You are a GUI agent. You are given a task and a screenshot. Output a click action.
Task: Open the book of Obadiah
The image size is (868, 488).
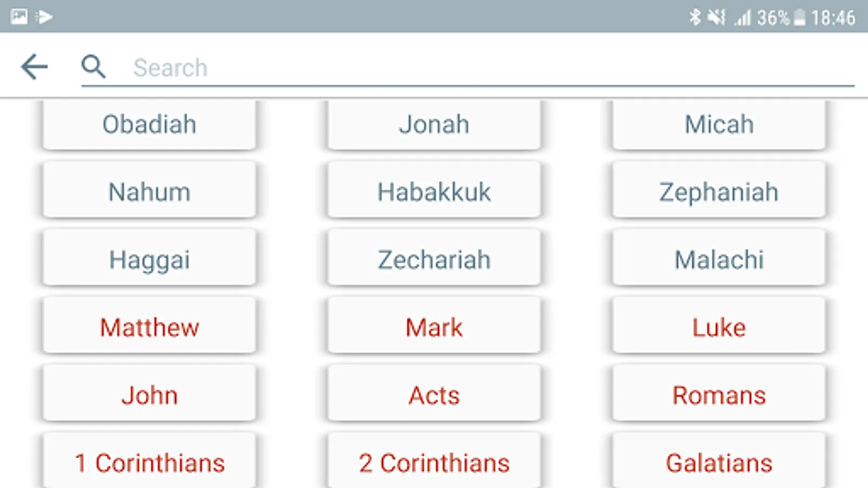(149, 124)
